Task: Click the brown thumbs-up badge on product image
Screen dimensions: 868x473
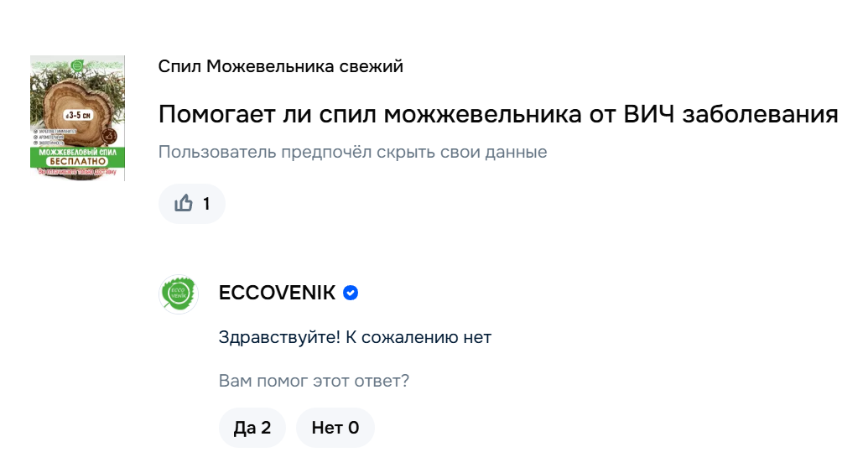Action: click(x=109, y=137)
